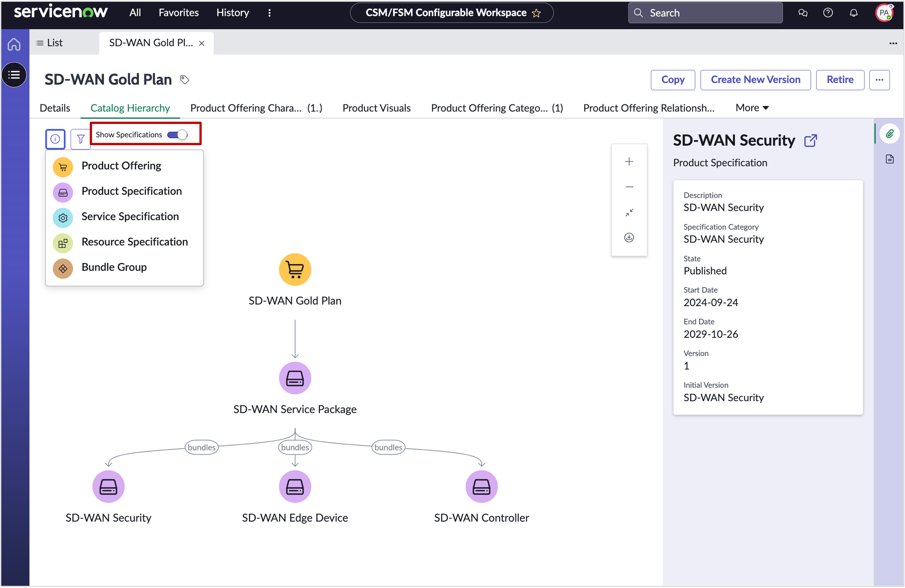Click the Resource Specification legend text
This screenshot has width=905, height=588.
coord(135,242)
